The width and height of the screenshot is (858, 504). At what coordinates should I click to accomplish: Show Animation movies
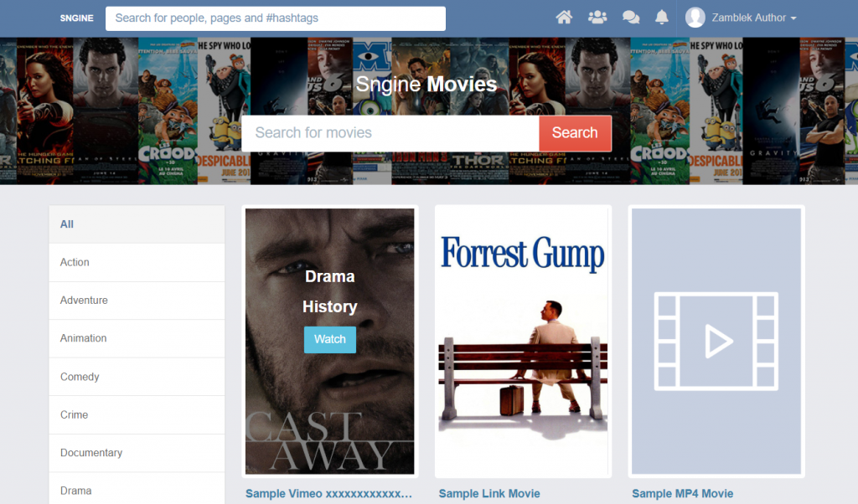137,338
